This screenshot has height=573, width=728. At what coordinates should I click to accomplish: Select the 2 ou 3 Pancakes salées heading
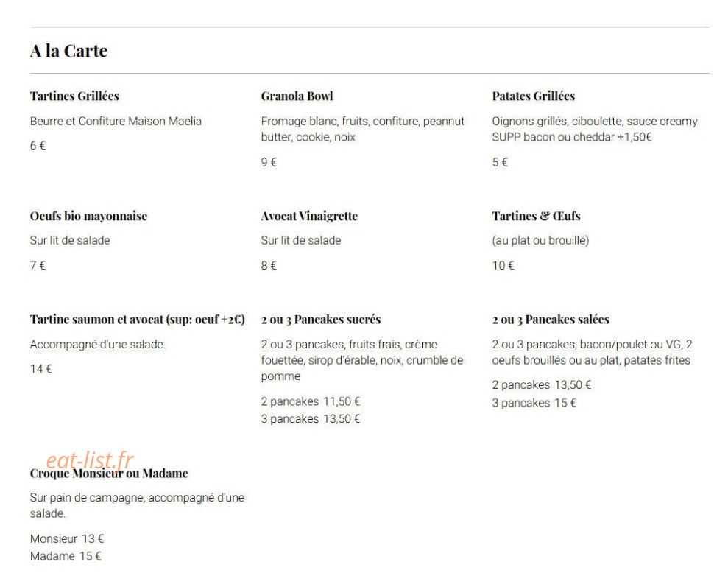coord(551,319)
